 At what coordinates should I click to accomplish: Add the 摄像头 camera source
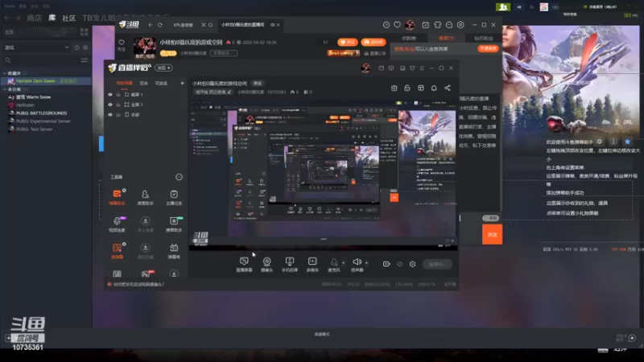(267, 264)
